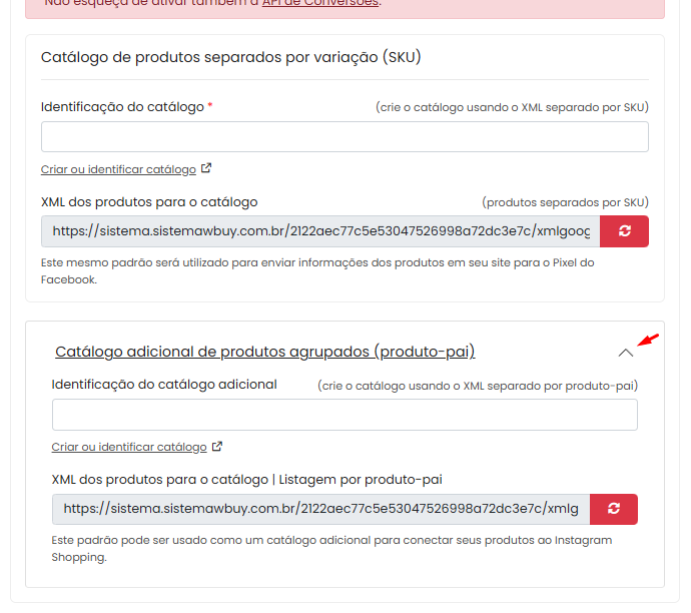
Task: Toggle the 'Catálogo adicional de produtos agrupados' header
Action: (x=264, y=352)
